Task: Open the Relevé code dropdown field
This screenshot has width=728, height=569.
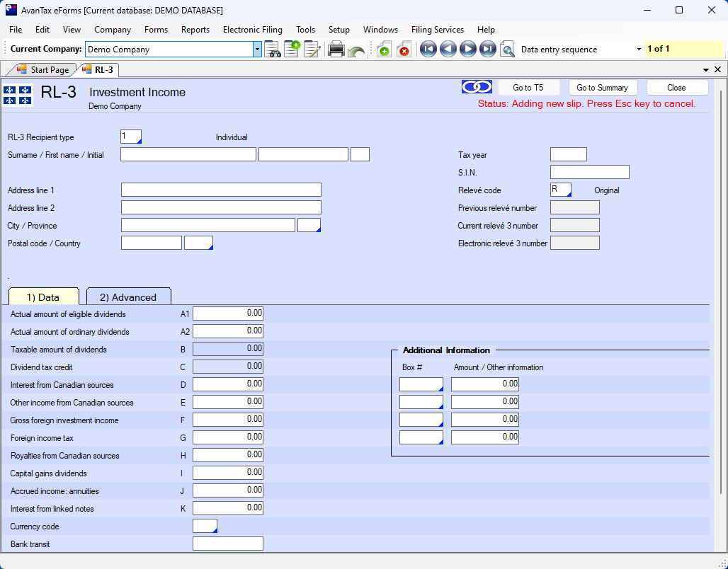Action: click(561, 190)
